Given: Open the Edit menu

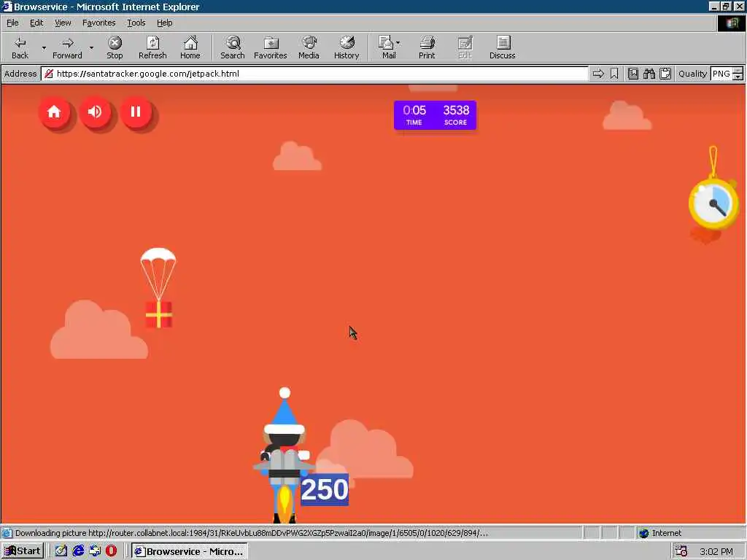Looking at the screenshot, I should (36, 23).
